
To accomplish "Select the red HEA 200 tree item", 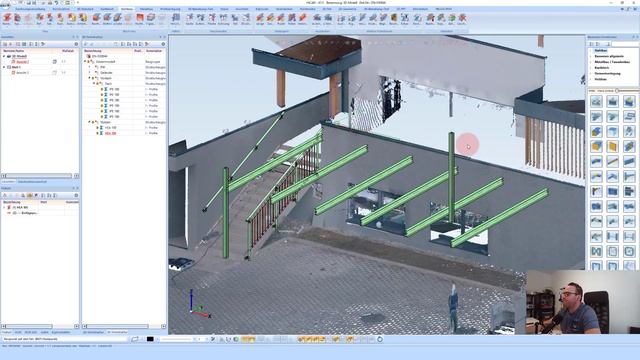I will tap(110, 133).
